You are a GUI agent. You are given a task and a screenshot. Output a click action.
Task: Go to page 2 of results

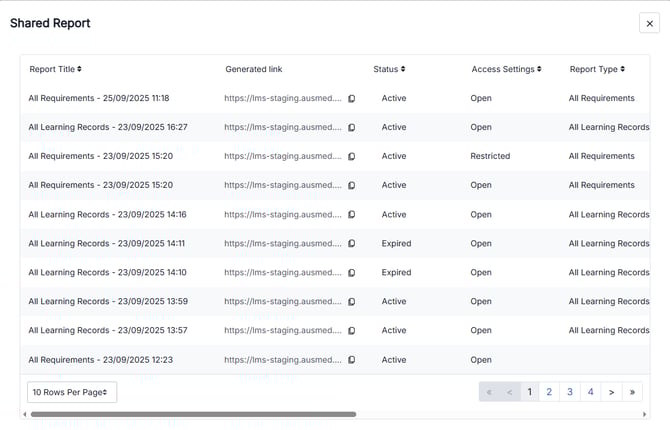tap(549, 392)
